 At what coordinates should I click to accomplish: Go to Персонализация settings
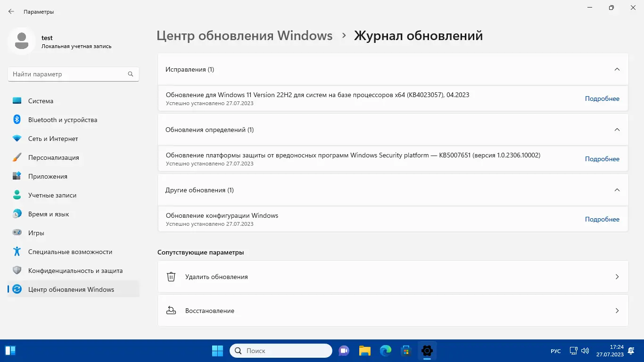[58, 157]
